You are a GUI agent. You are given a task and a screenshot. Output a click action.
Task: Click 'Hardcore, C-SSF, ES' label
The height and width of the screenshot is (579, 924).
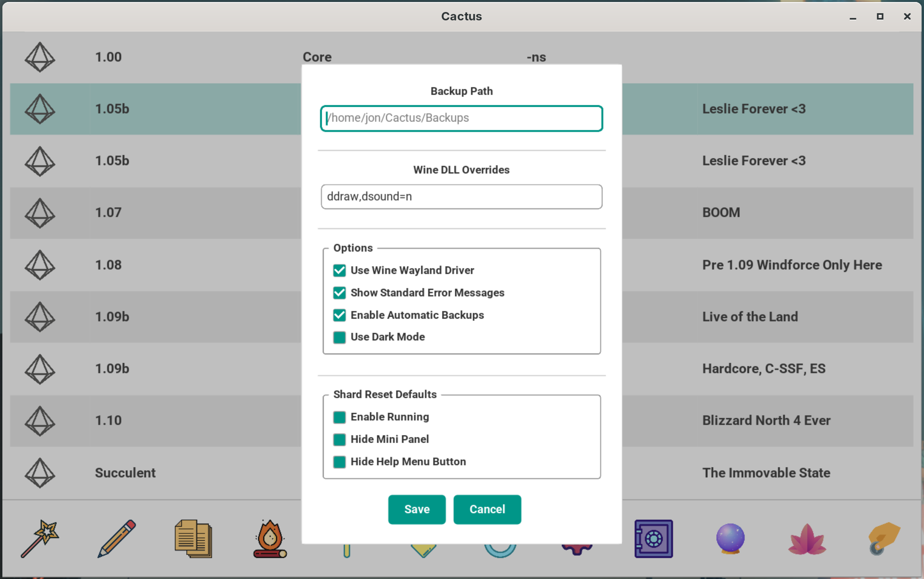pos(764,369)
